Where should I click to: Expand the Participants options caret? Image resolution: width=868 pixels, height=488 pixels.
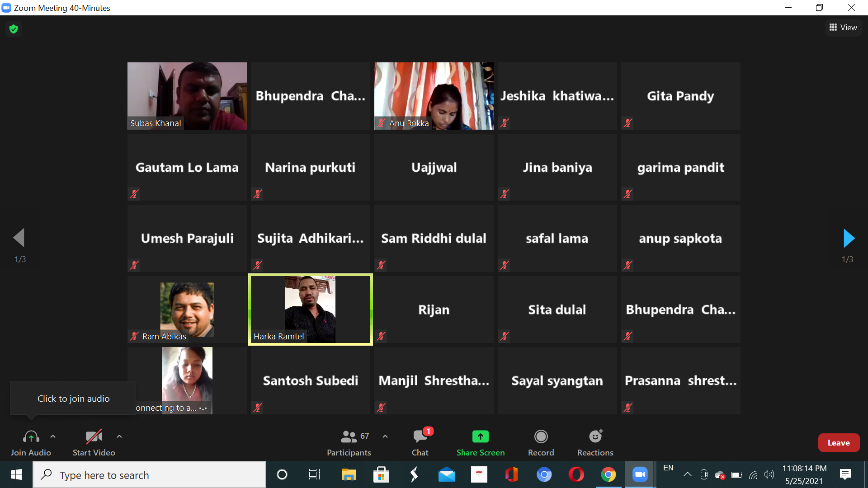[385, 436]
